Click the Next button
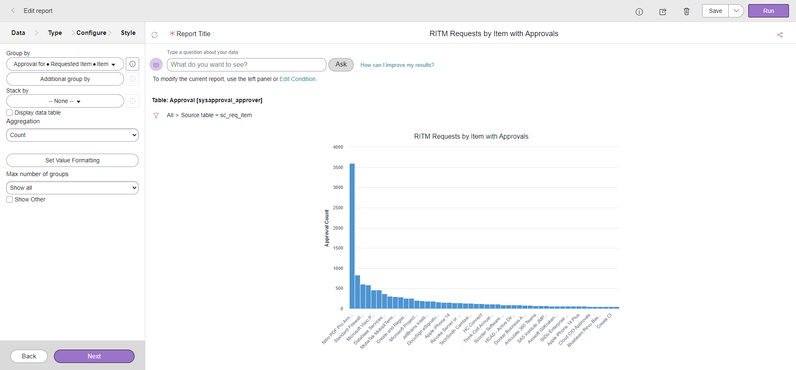 click(94, 356)
